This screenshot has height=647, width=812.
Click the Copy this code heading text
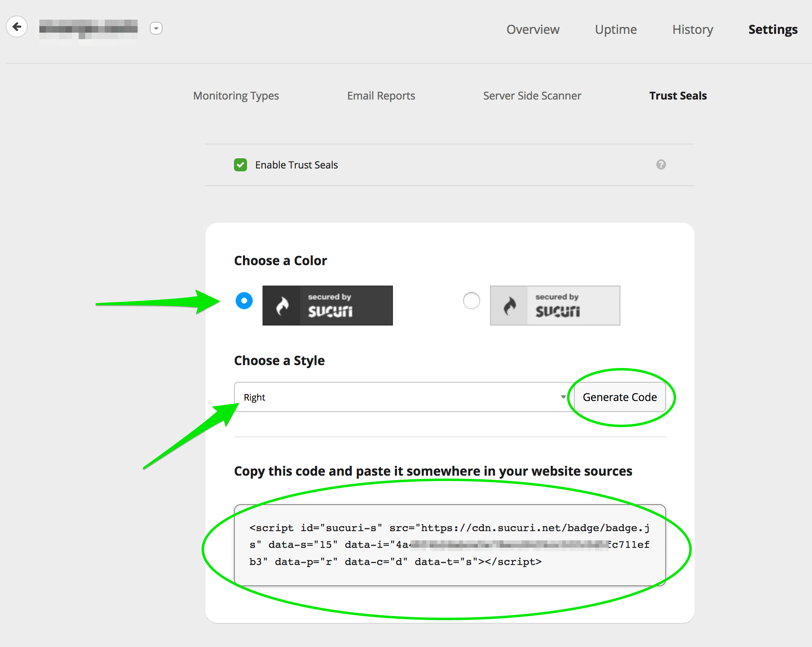[433, 471]
